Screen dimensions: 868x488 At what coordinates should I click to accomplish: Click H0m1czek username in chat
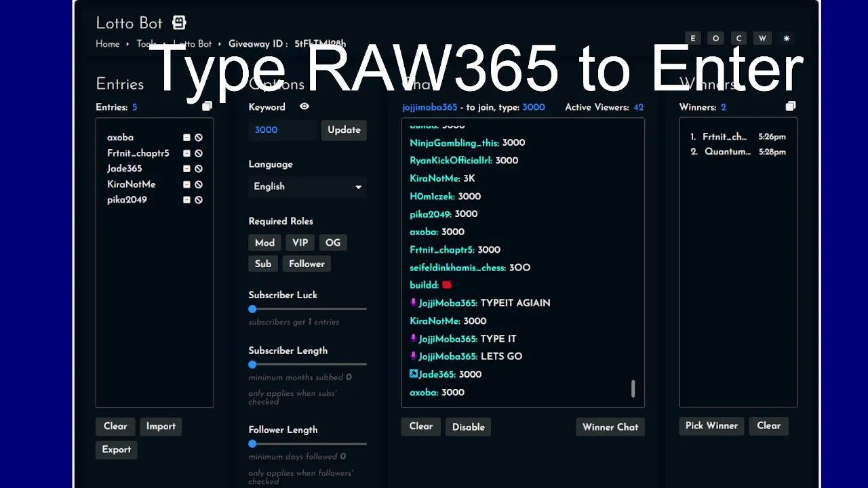coord(432,197)
